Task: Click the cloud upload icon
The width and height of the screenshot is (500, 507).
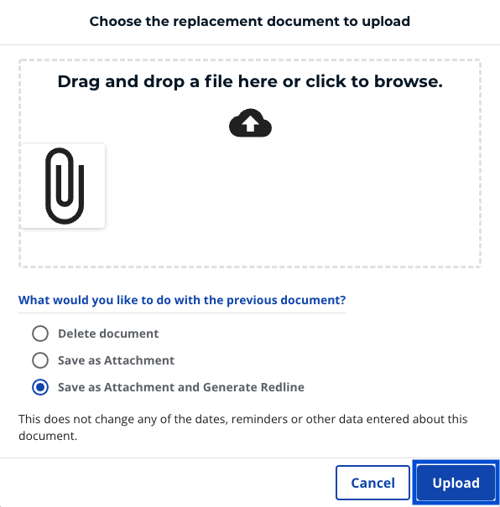Action: click(250, 123)
